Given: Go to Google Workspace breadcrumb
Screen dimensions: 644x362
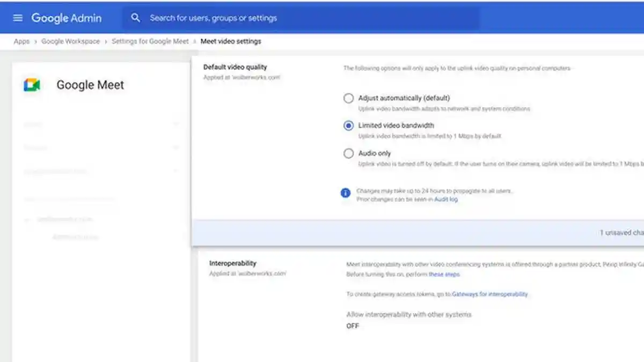Looking at the screenshot, I should (71, 41).
